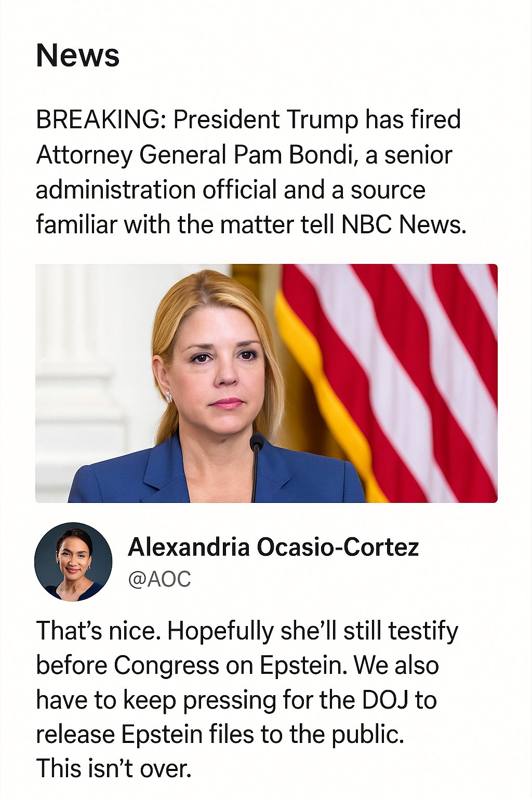Viewport: 532px width, 798px height.
Task: Open the "Alexandria Ocasio-Cortez" display name
Action: coord(273,547)
